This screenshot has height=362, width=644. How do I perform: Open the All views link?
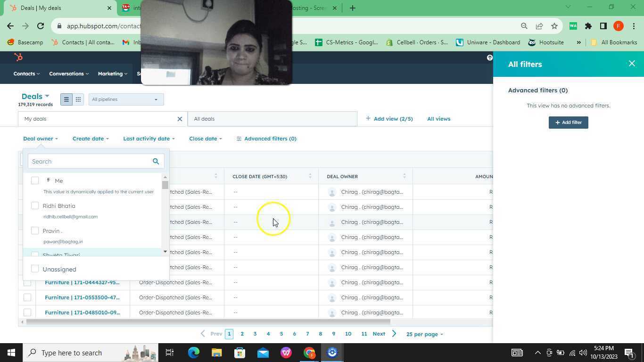point(438,119)
